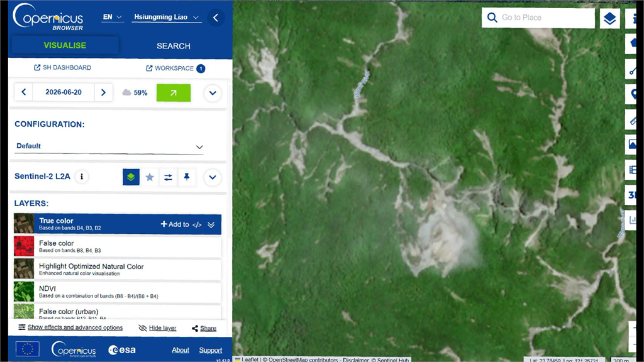Open WORKSPACE link
Image resolution: width=644 pixels, height=362 pixels.
click(175, 68)
